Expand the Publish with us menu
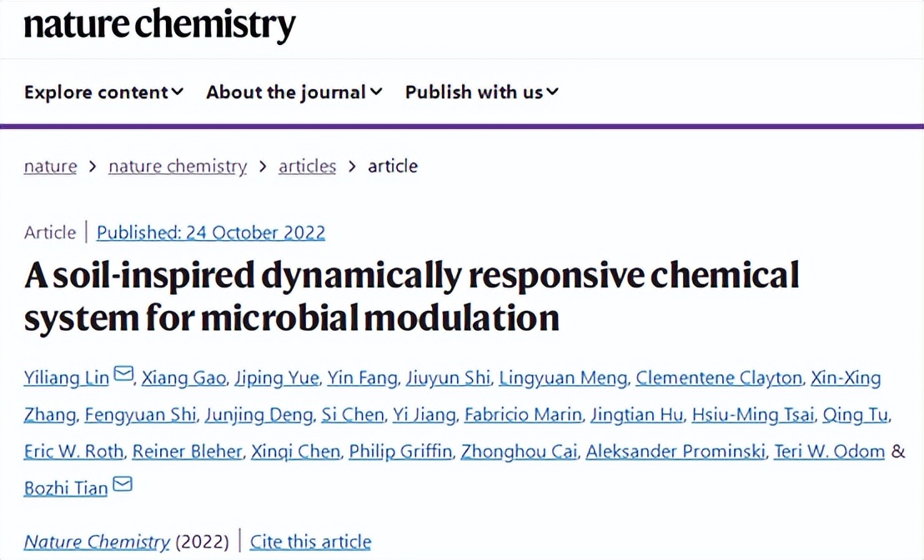 click(x=481, y=92)
